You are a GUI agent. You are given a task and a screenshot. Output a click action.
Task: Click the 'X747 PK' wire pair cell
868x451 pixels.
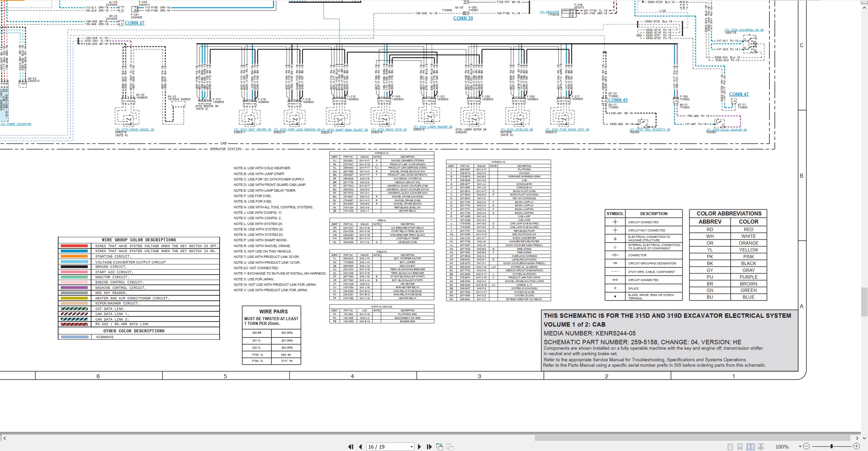coord(287,361)
